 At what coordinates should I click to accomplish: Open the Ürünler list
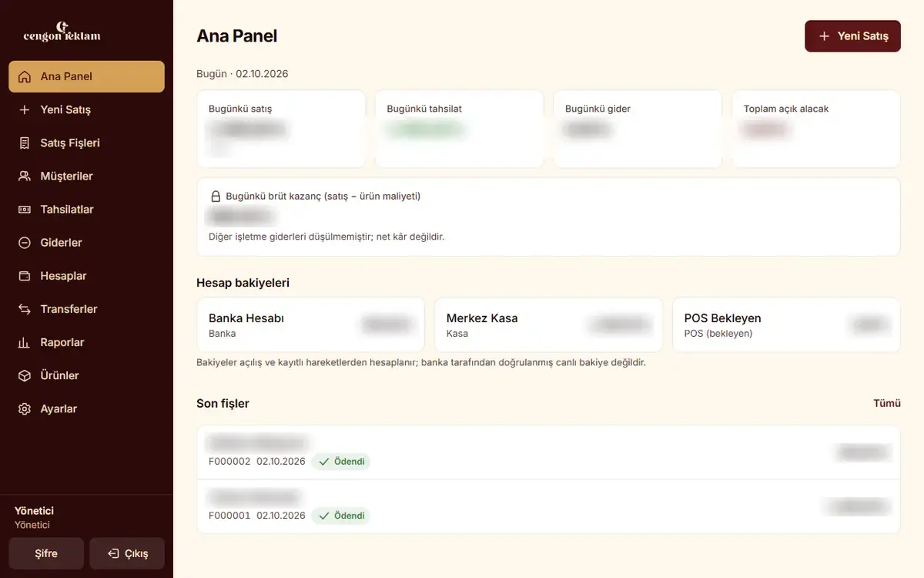[x=86, y=375]
